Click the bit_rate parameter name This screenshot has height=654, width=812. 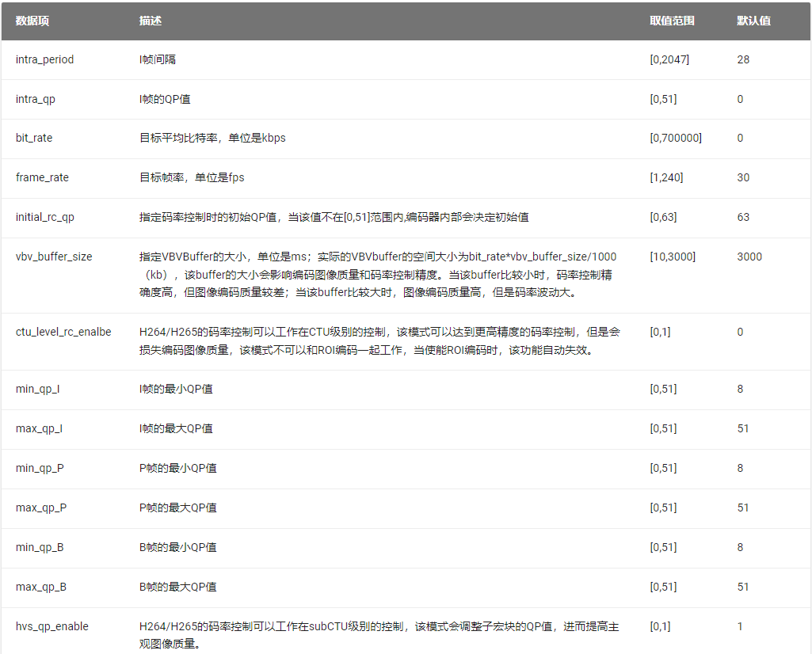coord(34,138)
